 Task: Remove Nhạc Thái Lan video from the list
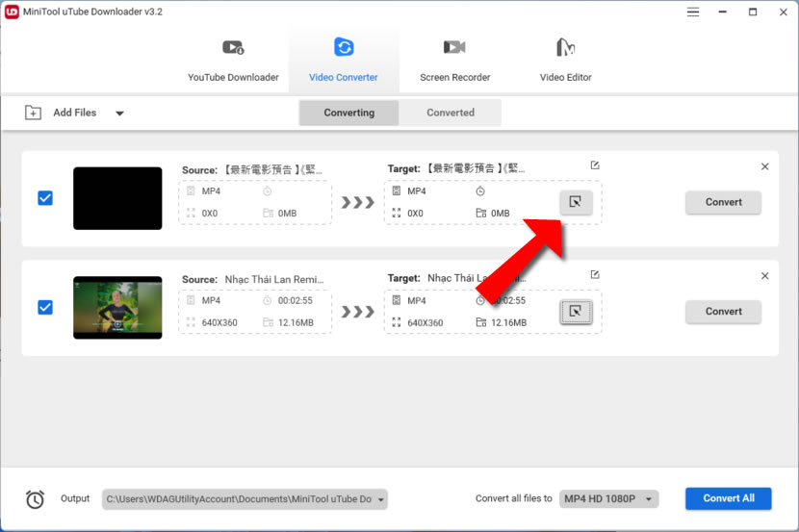pyautogui.click(x=765, y=276)
